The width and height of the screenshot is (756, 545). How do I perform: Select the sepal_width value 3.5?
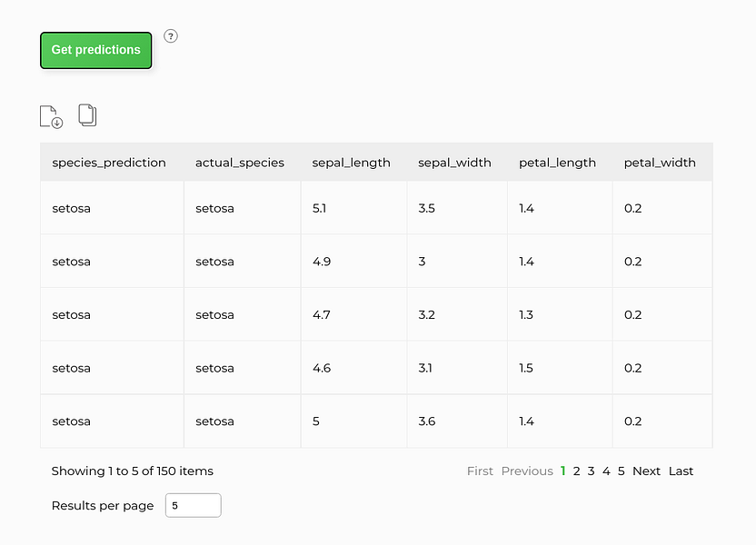coord(427,208)
